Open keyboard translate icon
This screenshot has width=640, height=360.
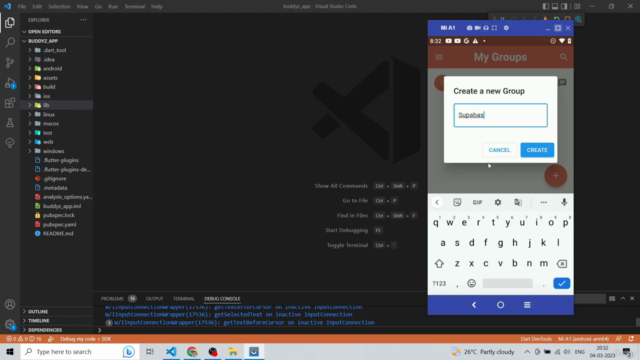pos(518,202)
